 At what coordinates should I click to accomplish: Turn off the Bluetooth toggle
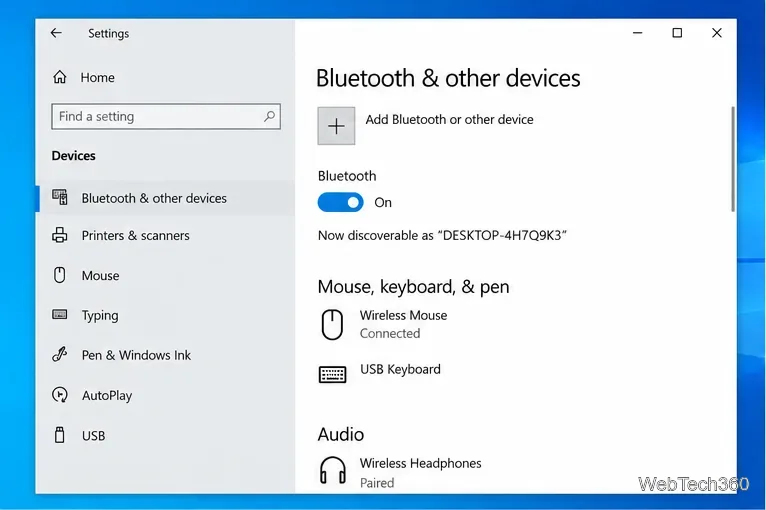[x=340, y=202]
